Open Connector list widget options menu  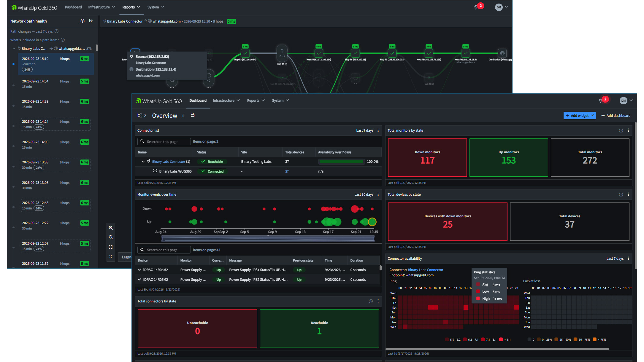pos(378,130)
